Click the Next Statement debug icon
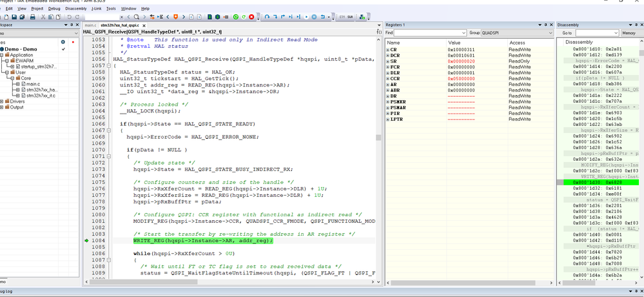Screen dimensions: 644x297 tap(290, 17)
